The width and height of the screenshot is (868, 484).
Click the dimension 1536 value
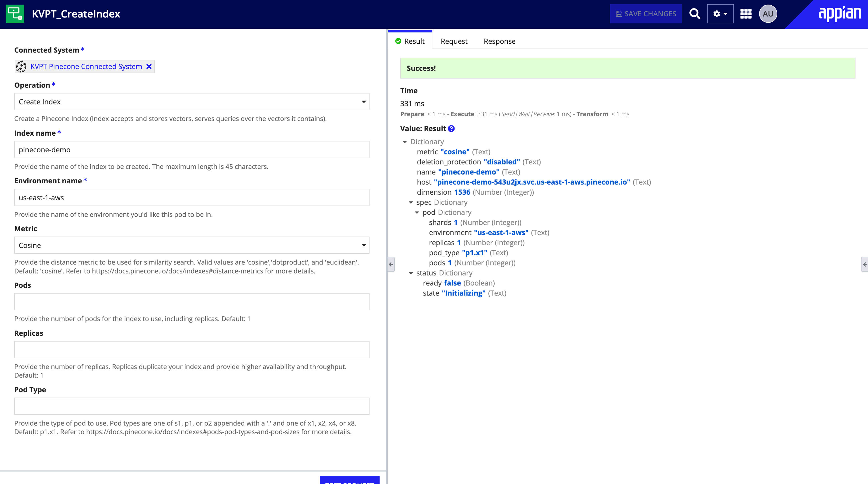click(x=462, y=192)
